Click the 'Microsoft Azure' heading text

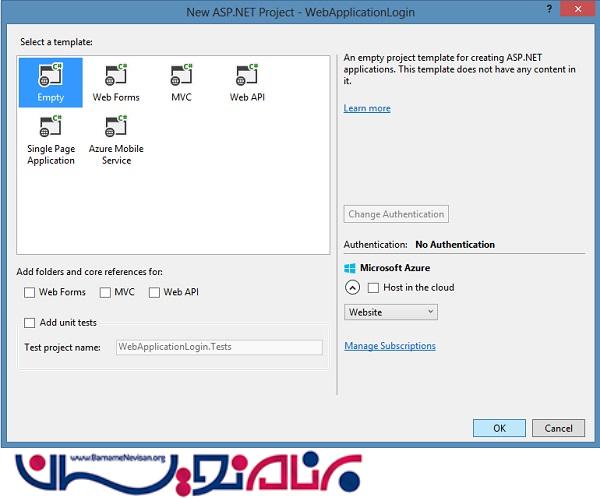tap(395, 268)
